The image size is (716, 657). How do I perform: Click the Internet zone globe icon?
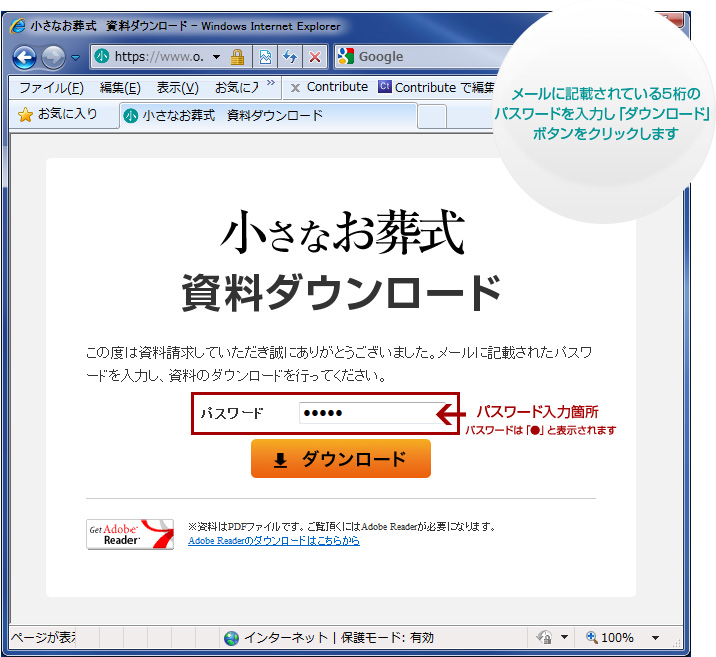(x=232, y=638)
